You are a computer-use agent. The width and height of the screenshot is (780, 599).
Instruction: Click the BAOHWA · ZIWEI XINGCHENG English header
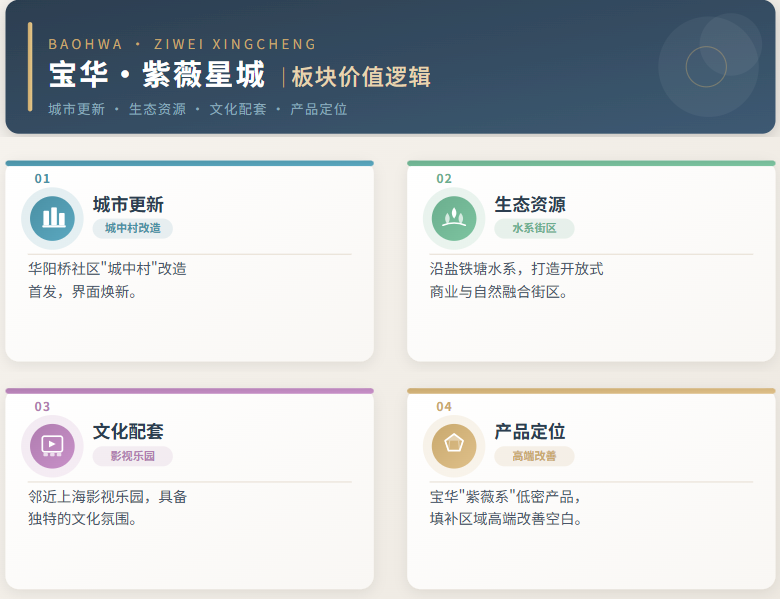click(182, 44)
